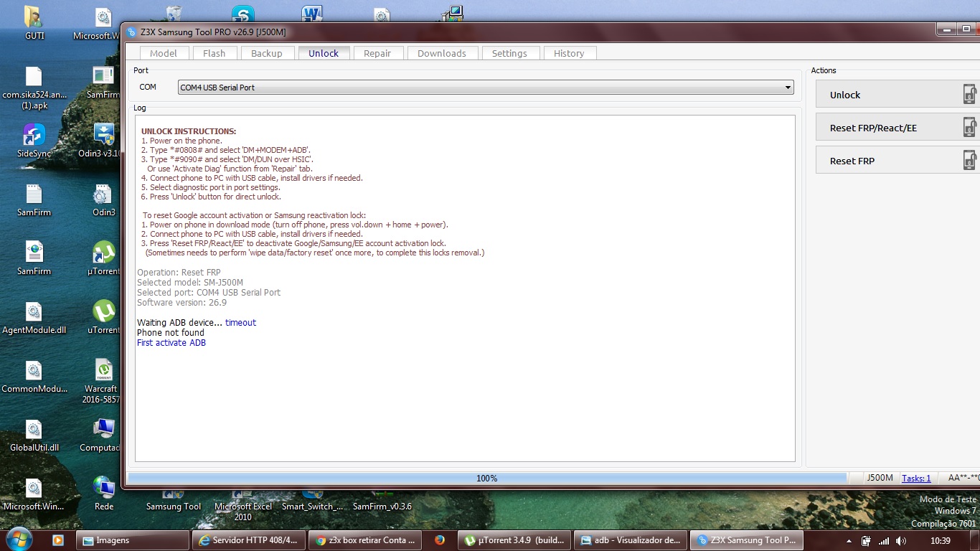Open the History tab
Viewport: 980px width, 551px height.
[x=569, y=53]
